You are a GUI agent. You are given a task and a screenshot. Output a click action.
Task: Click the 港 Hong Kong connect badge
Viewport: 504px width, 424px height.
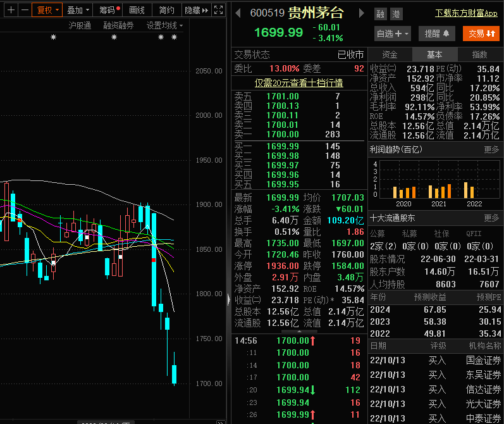pos(396,14)
